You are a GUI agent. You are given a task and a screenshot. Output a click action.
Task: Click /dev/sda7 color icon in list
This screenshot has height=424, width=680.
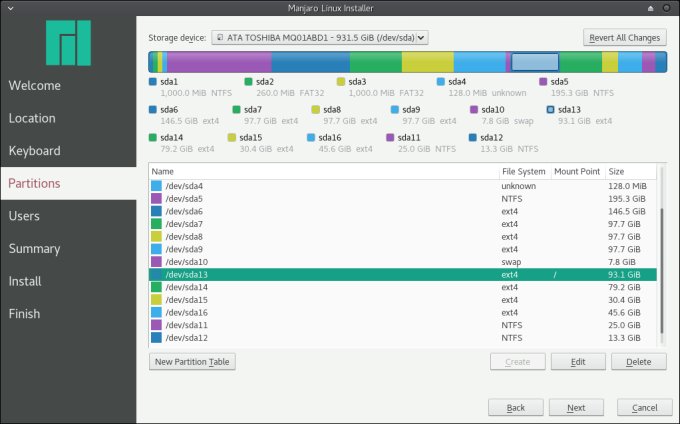pyautogui.click(x=156, y=224)
